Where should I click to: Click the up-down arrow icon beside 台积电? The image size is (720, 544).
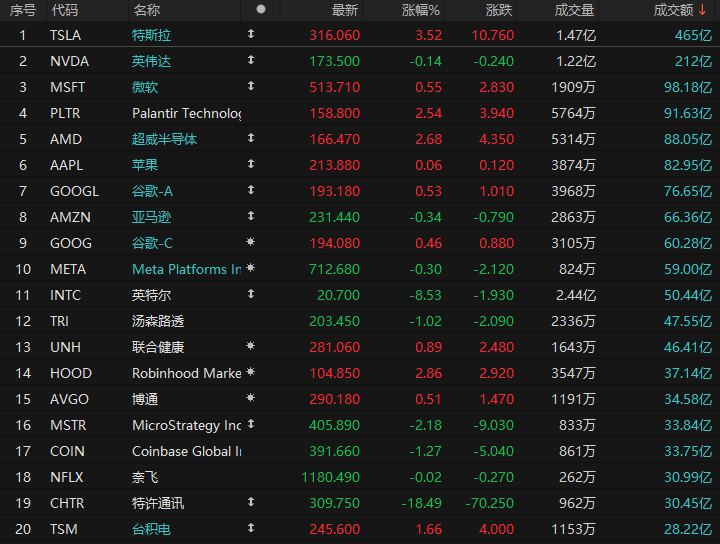click(251, 528)
